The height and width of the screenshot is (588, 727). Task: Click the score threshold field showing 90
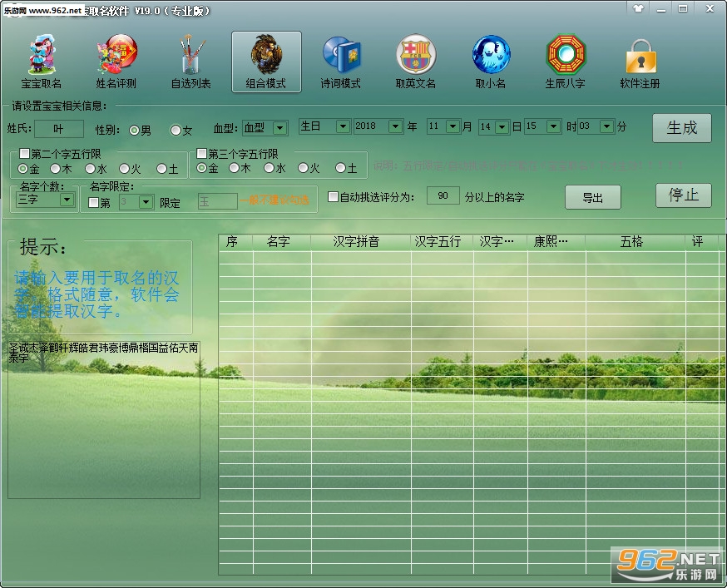pyautogui.click(x=443, y=195)
